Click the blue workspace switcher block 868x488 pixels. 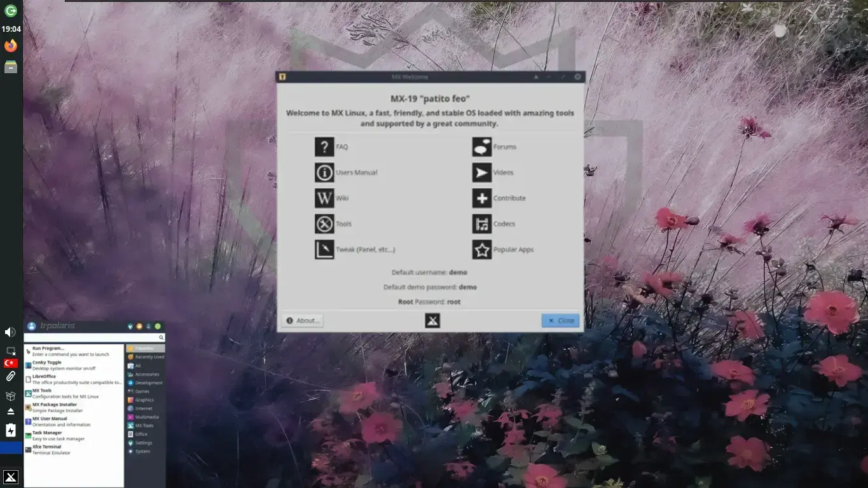[x=11, y=447]
